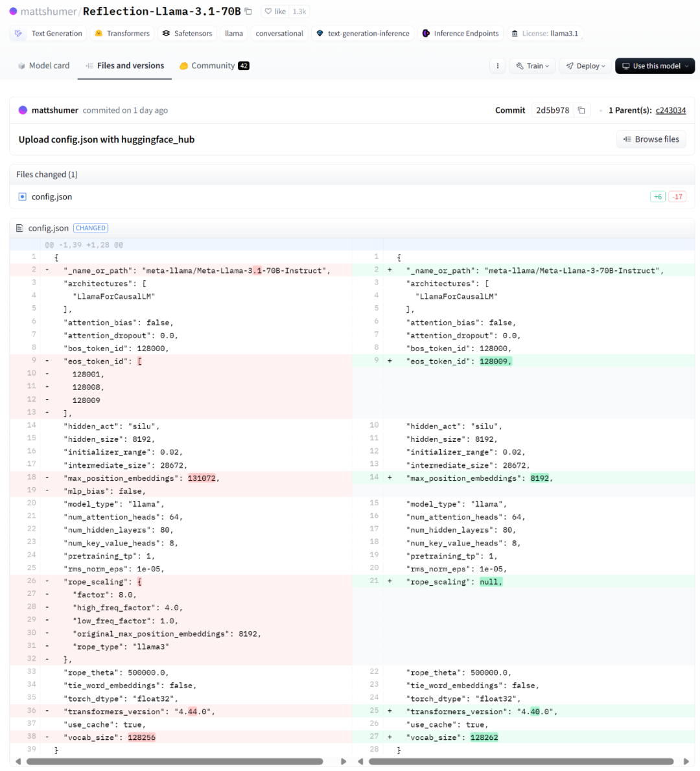Screen dimensions: 700x771
Task: Expand the Deploy dropdown
Action: (585, 66)
